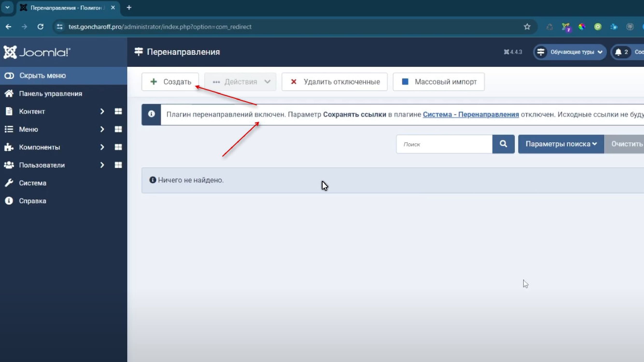The width and height of the screenshot is (644, 362).
Task: Bookmark page with the star icon
Action: 527,27
